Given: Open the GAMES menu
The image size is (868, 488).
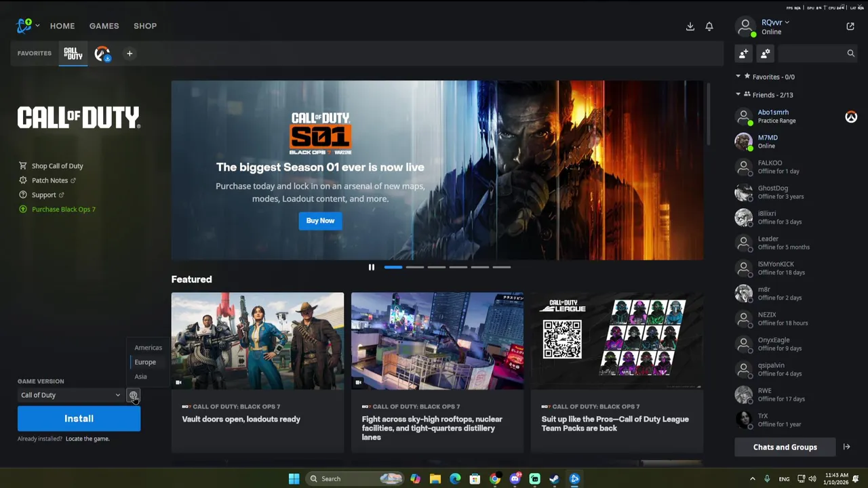Looking at the screenshot, I should point(104,26).
